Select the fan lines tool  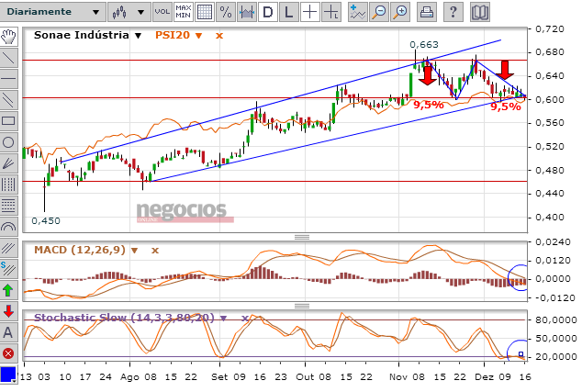[x=8, y=163]
